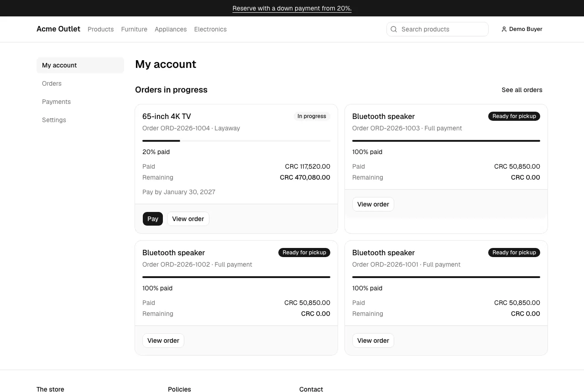Select Settings in the sidebar
Viewport: 584px width, 392px height.
coord(80,120)
